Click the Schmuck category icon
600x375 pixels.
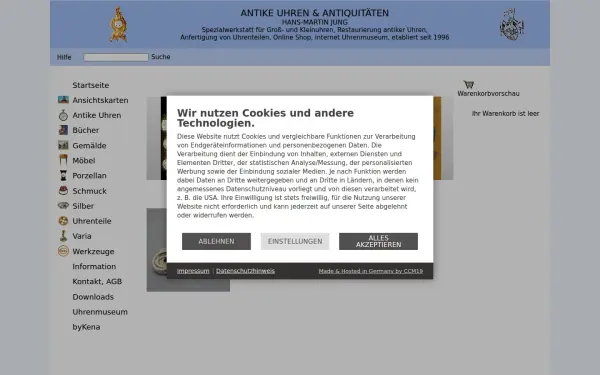[x=63, y=191]
